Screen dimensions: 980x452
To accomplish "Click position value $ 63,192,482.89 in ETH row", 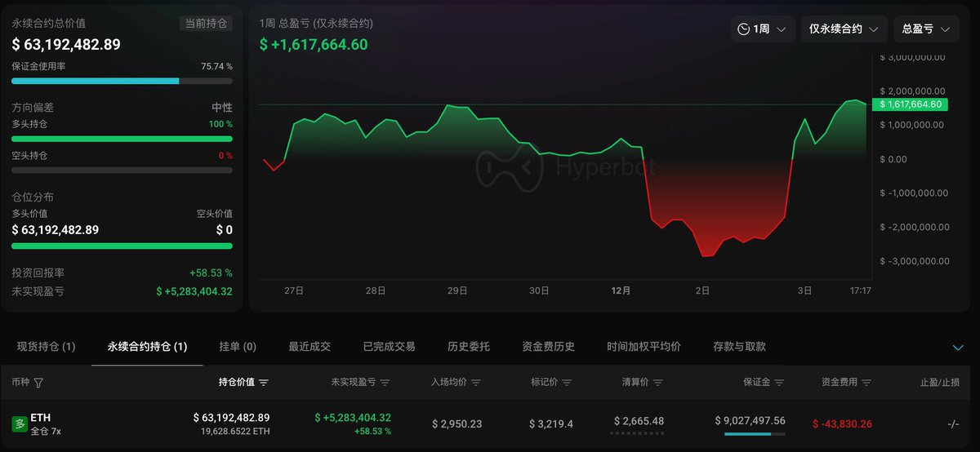I will click(231, 417).
